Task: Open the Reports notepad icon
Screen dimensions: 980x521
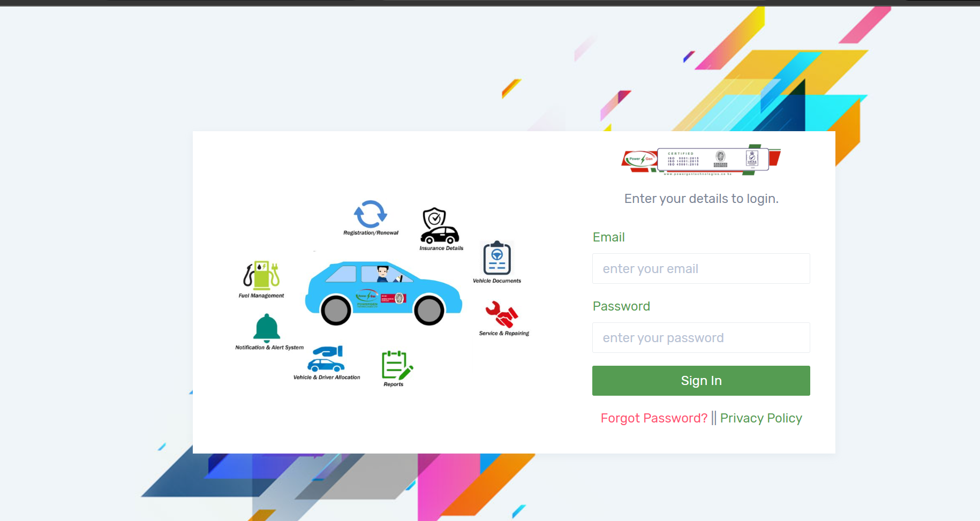Action: click(396, 365)
